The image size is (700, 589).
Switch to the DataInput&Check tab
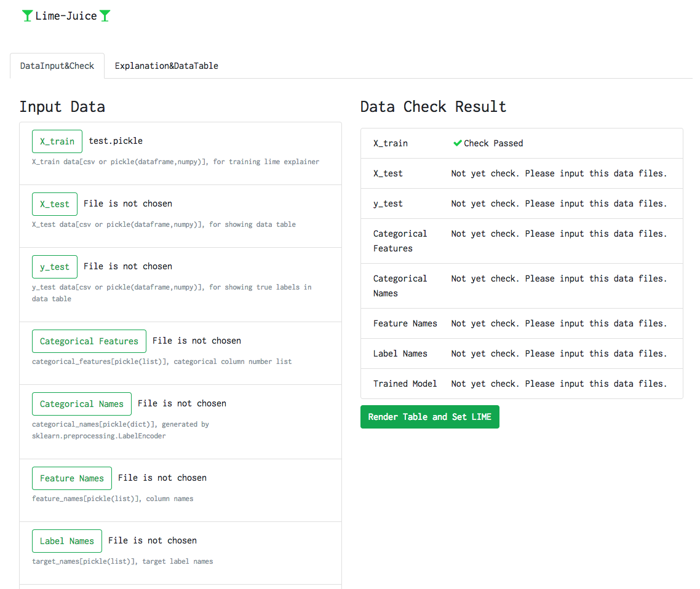click(x=57, y=66)
